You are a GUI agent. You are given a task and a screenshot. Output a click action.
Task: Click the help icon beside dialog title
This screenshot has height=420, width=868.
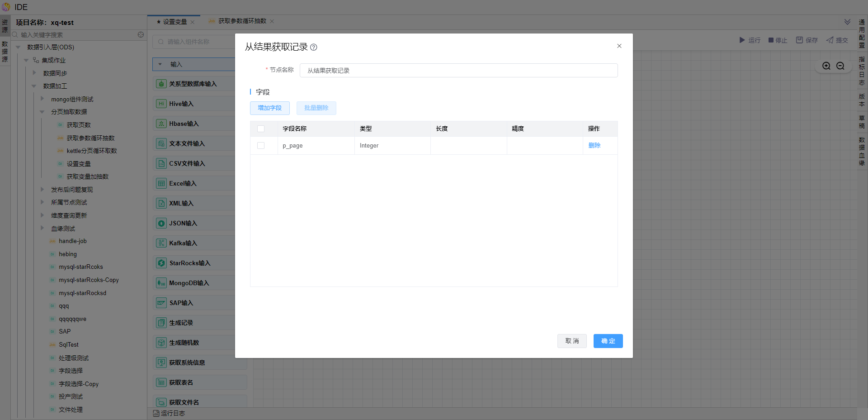(314, 47)
